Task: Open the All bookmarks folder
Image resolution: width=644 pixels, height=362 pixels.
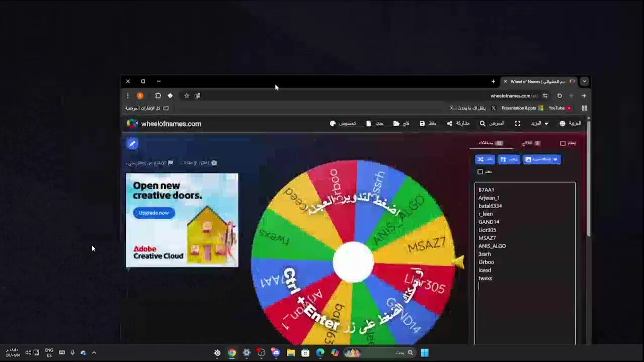Action: pos(147,108)
